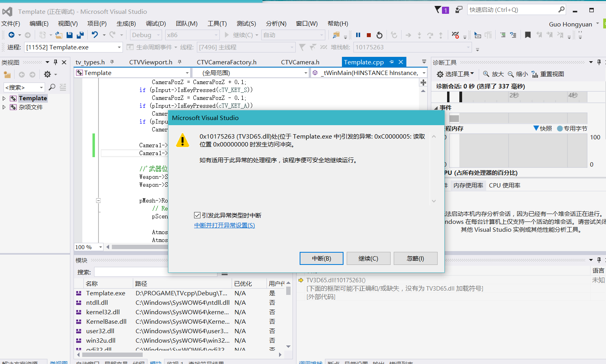Click the Find in Files toolbar icon
This screenshot has height=364, width=606.
click(336, 35)
